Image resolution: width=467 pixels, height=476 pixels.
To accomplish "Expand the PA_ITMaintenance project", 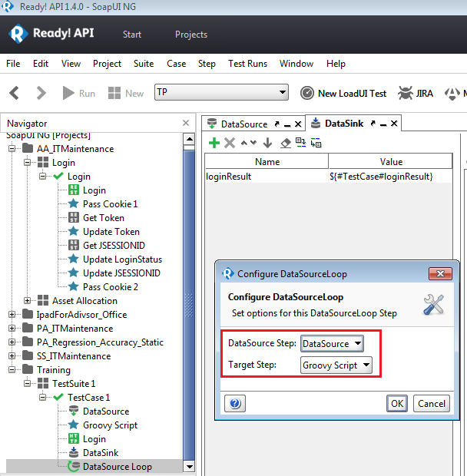I will tap(12, 328).
